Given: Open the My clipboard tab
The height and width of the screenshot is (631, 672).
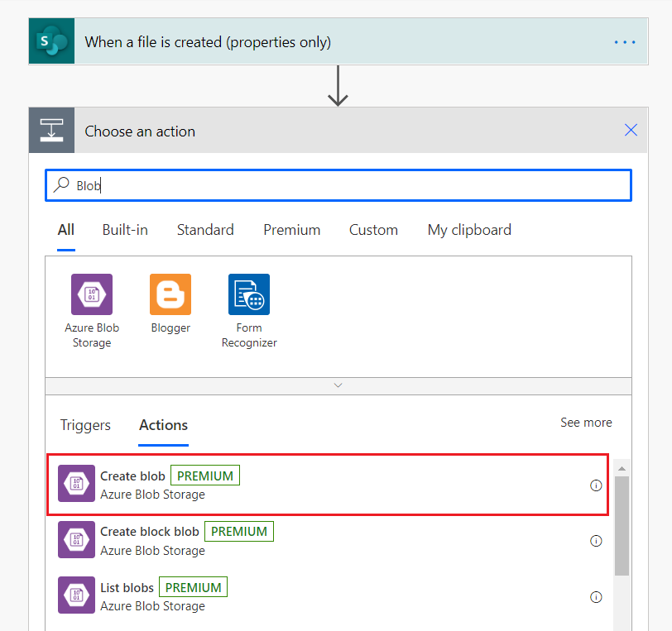Looking at the screenshot, I should click(x=468, y=230).
